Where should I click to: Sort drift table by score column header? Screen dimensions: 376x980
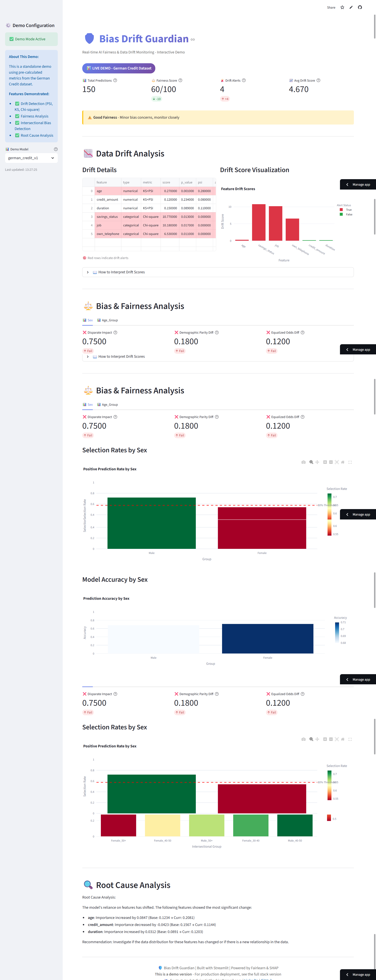click(169, 183)
